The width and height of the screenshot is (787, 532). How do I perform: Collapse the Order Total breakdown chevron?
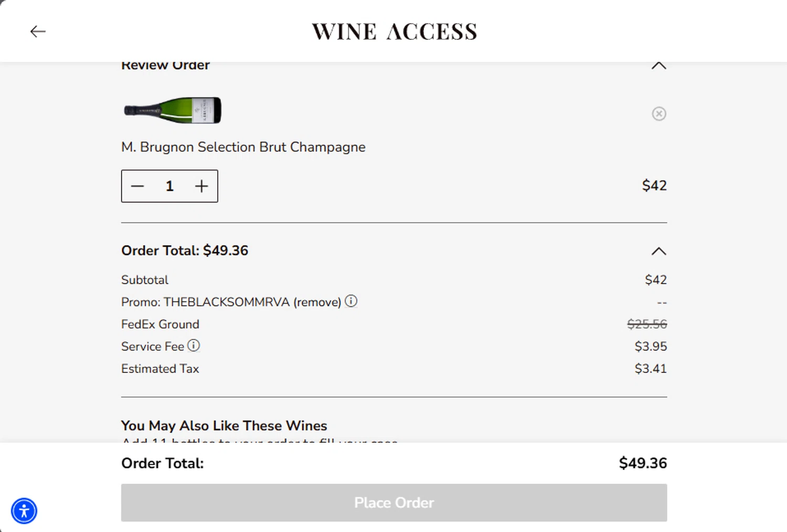[x=658, y=251]
